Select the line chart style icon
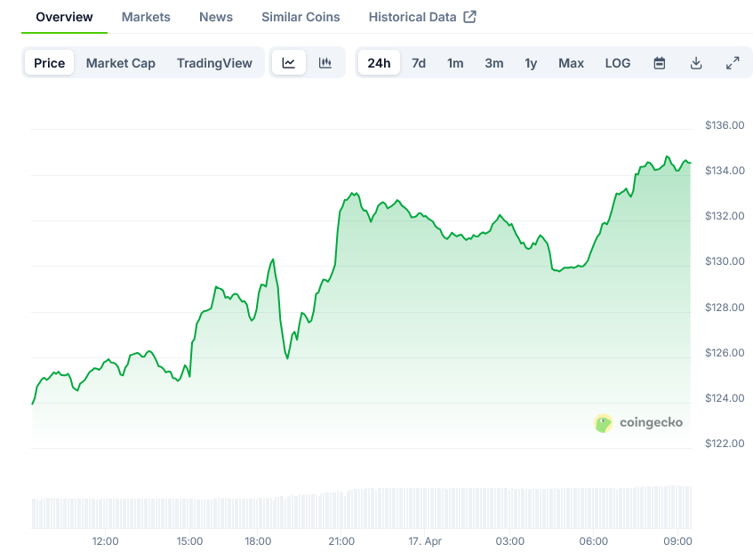 289,63
